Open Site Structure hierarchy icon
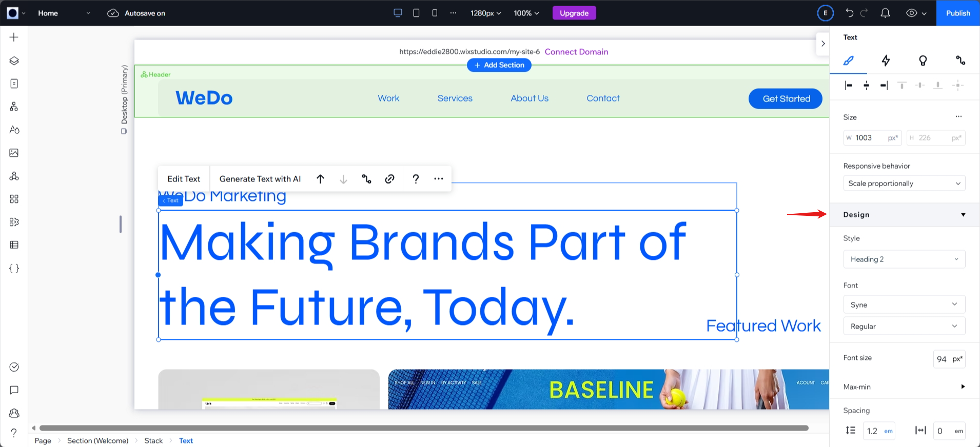The width and height of the screenshot is (980, 447). coord(14,107)
